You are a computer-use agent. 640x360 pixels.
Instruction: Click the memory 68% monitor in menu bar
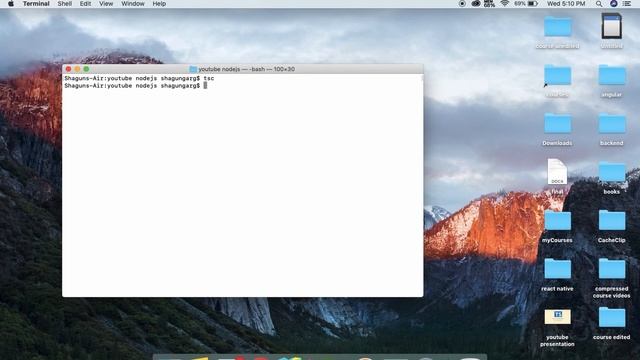click(489, 4)
